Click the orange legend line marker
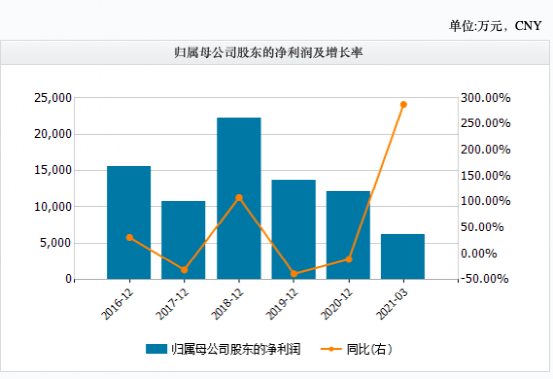This screenshot has height=379, width=553. pyautogui.click(x=331, y=349)
